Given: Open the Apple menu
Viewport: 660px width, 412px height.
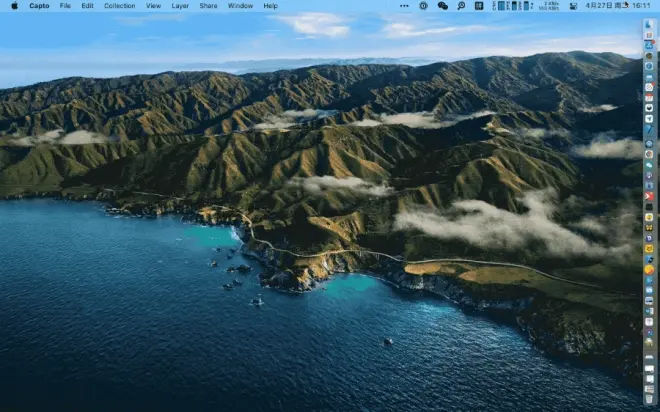Looking at the screenshot, I should click(x=14, y=6).
